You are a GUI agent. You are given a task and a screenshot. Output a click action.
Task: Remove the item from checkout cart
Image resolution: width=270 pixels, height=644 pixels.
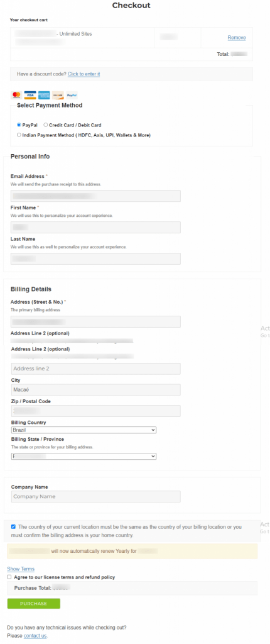(x=237, y=37)
